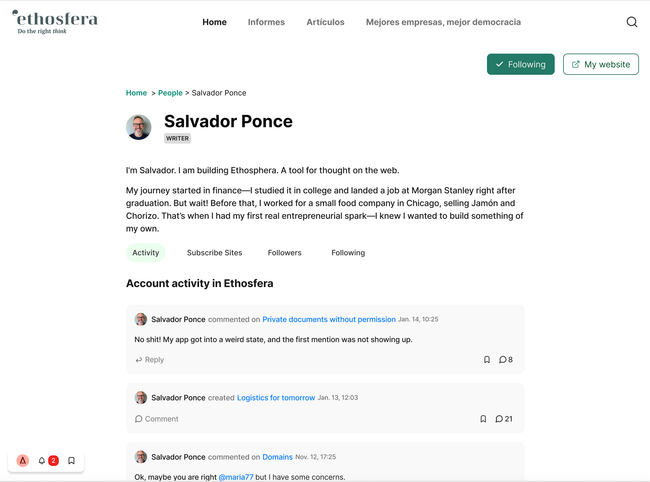650x482 pixels.
Task: View 21 comments on Logistics for tomorrow
Action: (503, 419)
